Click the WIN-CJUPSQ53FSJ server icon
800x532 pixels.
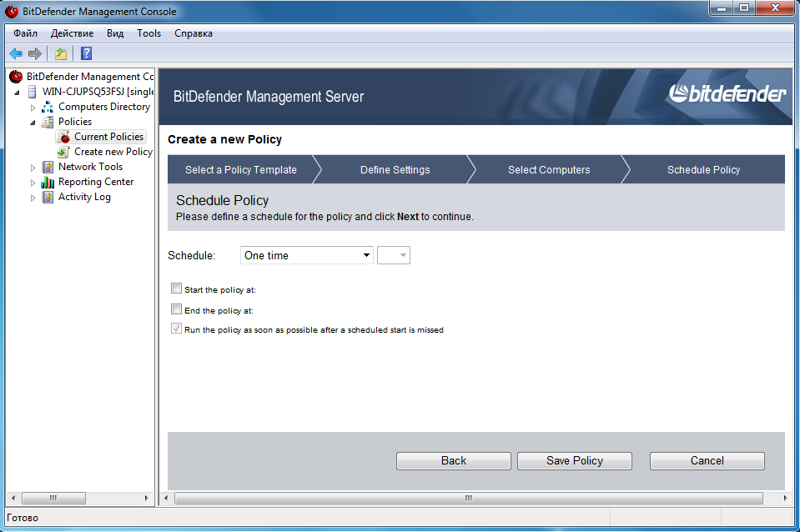click(33, 92)
